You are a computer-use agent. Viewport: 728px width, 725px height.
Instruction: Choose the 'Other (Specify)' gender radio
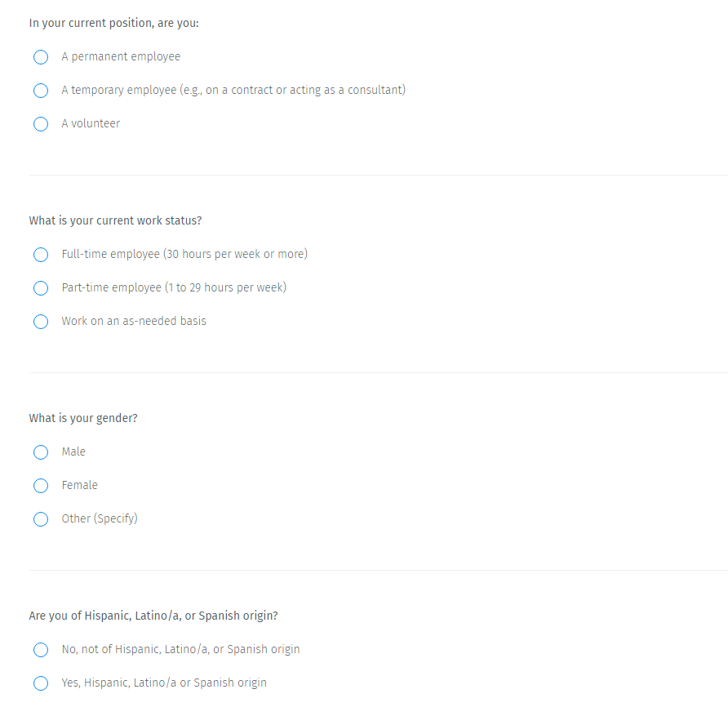41,519
